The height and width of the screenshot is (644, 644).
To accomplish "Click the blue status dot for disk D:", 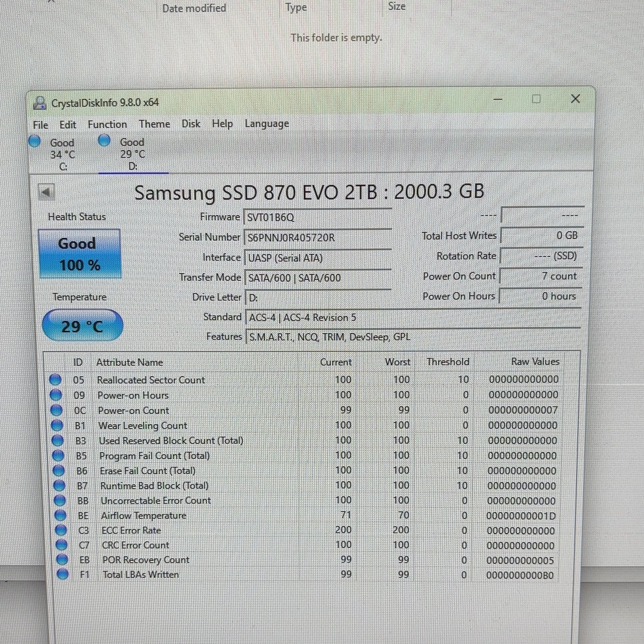I will pos(104,140).
